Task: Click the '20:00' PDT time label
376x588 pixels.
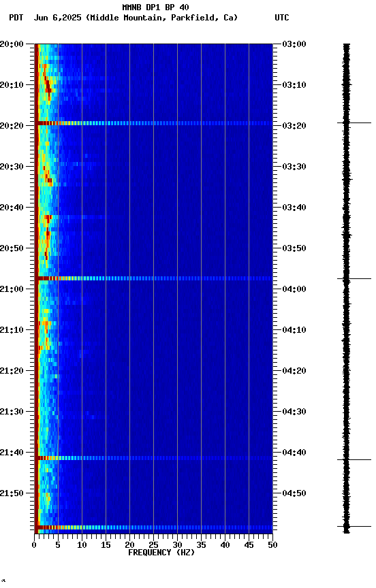Action: click(12, 44)
